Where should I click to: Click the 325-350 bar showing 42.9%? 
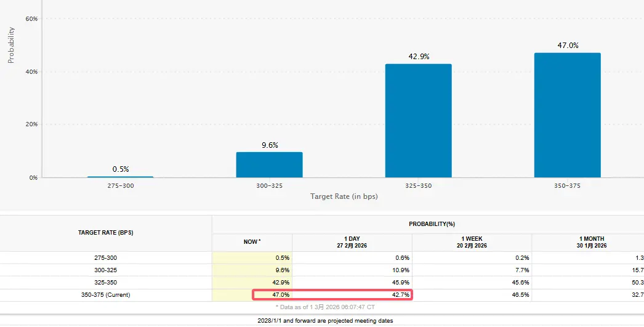click(x=418, y=121)
